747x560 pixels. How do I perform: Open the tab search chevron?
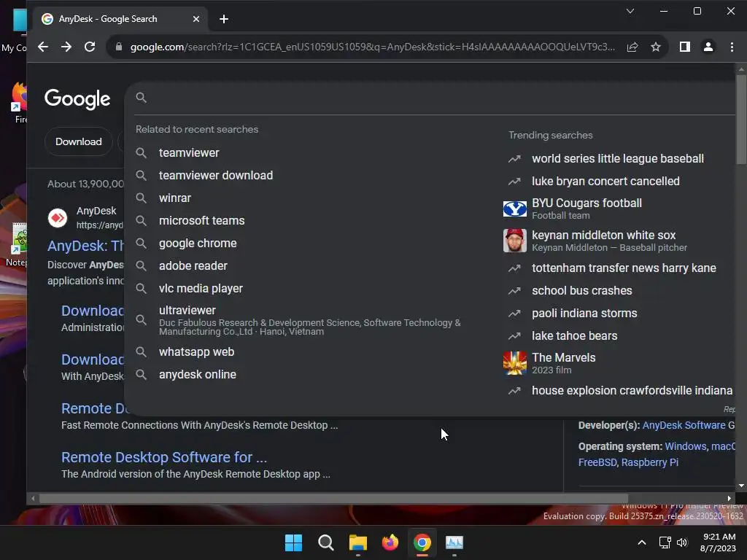click(x=630, y=11)
